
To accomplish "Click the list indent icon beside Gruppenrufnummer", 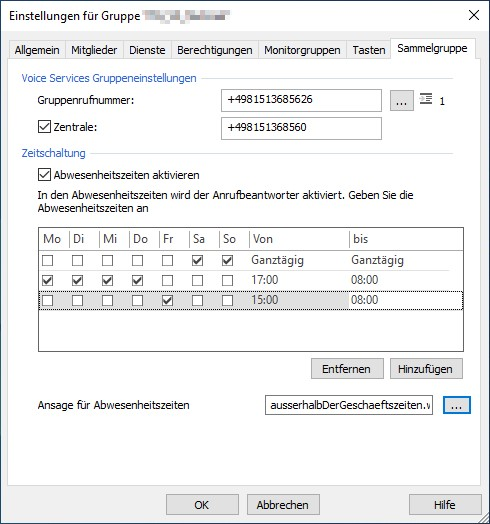I will (x=426, y=99).
